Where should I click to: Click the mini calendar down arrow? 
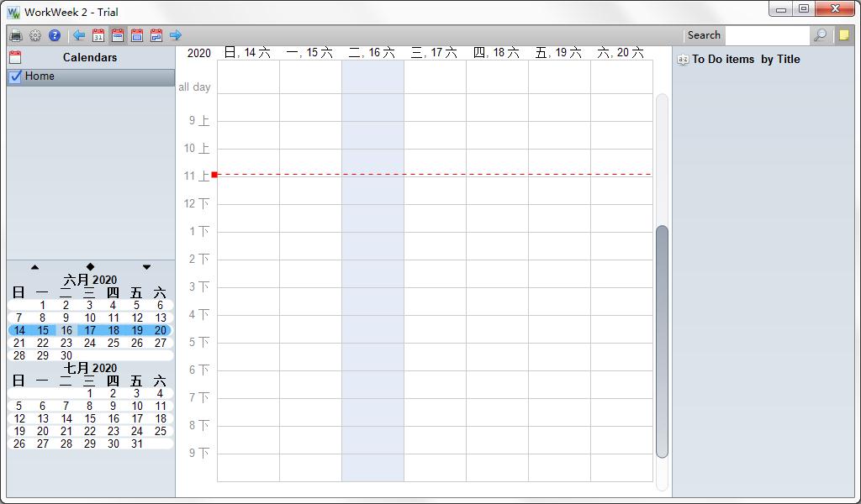(x=146, y=267)
